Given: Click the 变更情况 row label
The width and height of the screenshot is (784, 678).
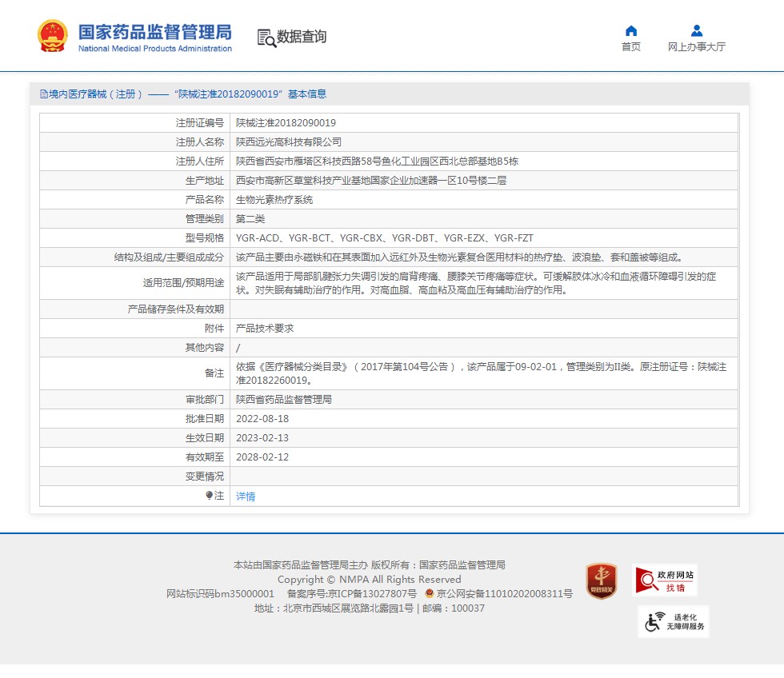Looking at the screenshot, I should [x=205, y=477].
